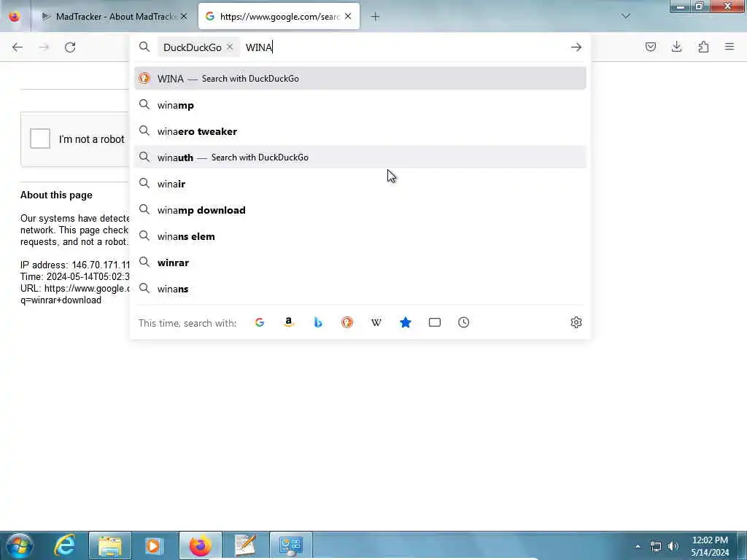Launch Internet Explorer from taskbar

point(64,545)
